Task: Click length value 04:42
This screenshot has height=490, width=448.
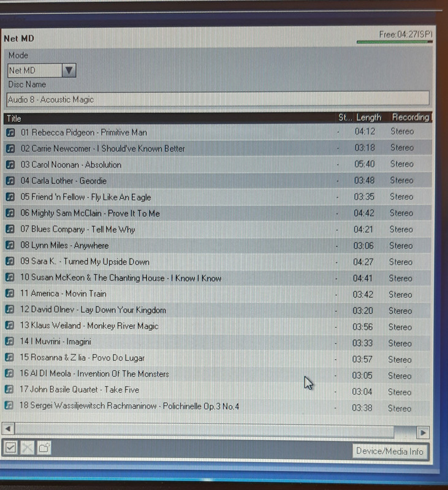Action: [x=364, y=213]
